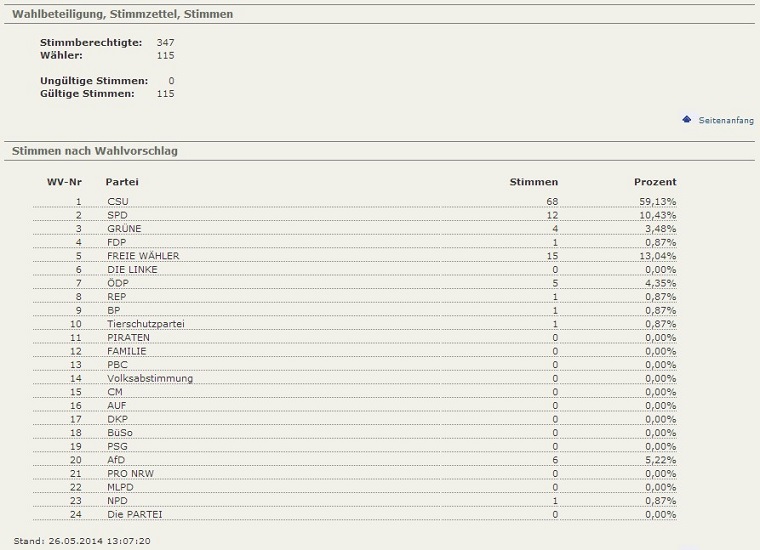Click the Gültige Stimmen label
760x550 pixels.
pos(87,94)
